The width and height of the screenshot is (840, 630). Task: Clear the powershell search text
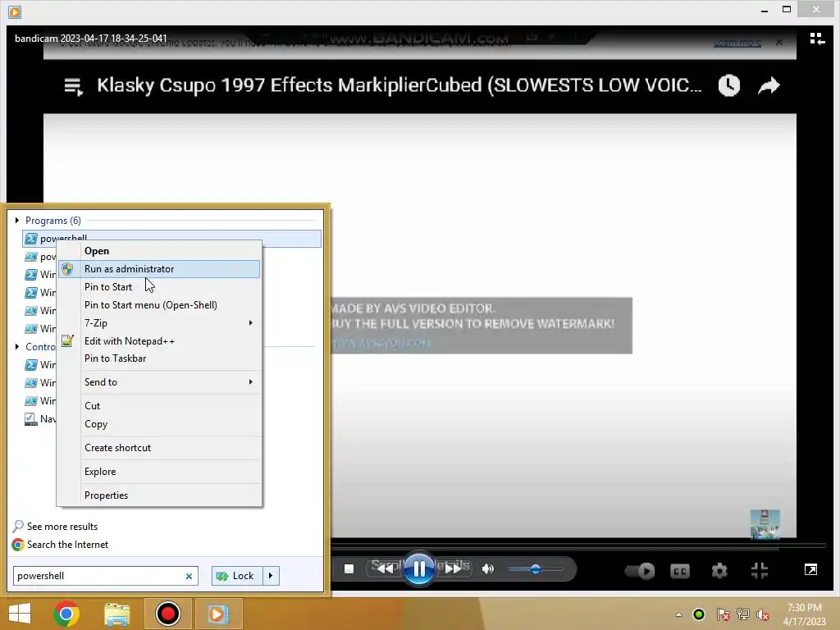click(x=189, y=577)
